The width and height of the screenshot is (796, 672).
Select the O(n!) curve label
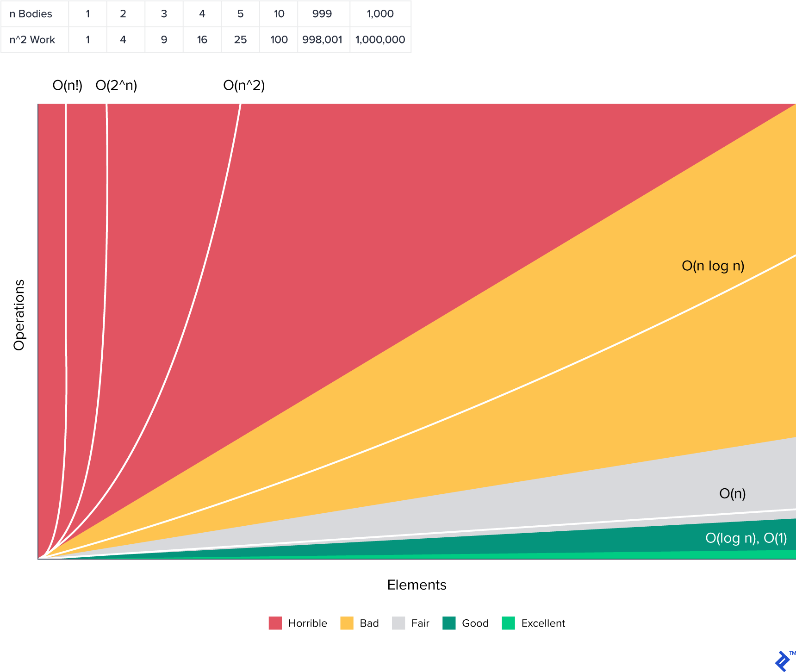tap(68, 86)
